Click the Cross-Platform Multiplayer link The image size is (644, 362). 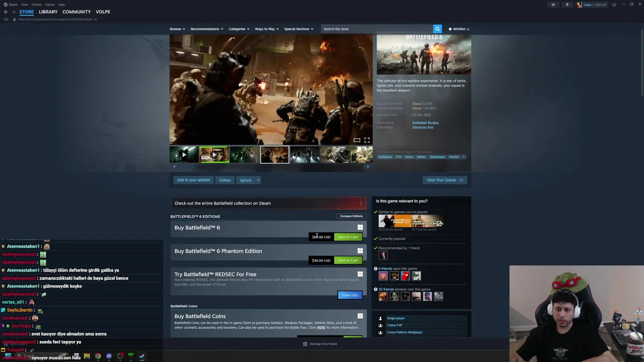point(405,332)
